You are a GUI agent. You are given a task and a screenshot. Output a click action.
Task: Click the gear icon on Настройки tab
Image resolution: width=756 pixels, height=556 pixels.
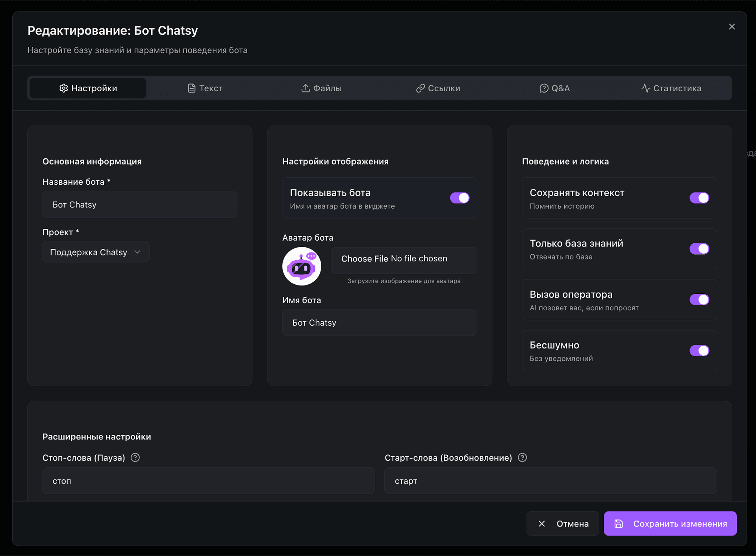[x=63, y=88]
